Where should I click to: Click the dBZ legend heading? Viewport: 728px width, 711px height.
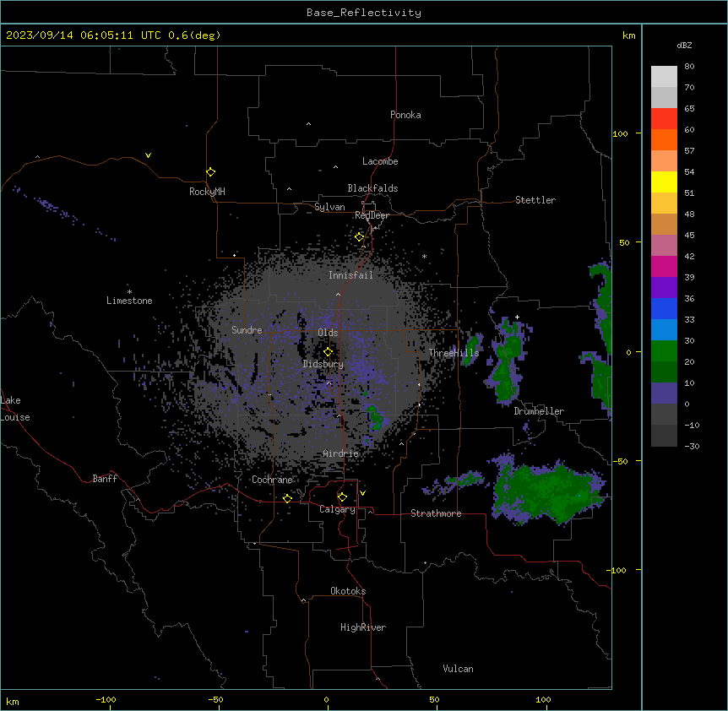[x=684, y=45]
